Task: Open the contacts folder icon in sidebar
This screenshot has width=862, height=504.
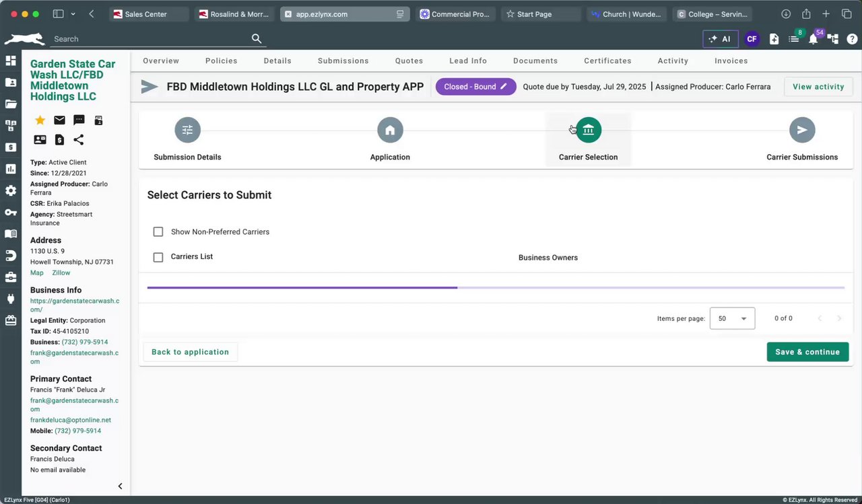Action: pyautogui.click(x=11, y=82)
